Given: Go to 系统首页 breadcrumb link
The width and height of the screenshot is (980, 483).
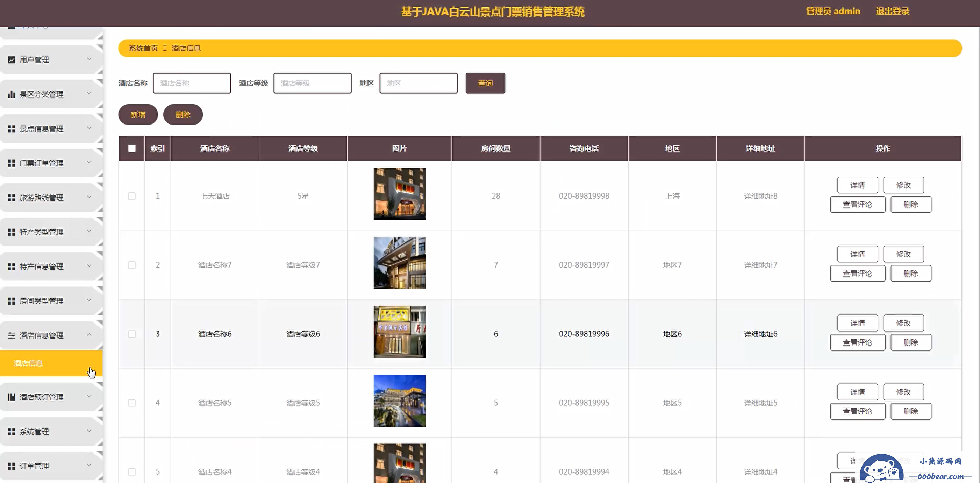Looking at the screenshot, I should point(143,48).
